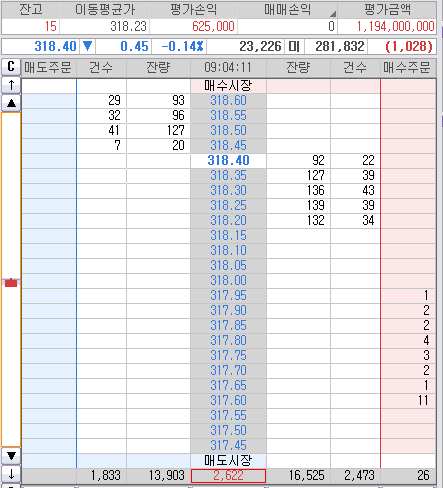Click buy order quantity 11 at 317.60
Image resolution: width=443 pixels, height=488 pixels.
pyautogui.click(x=408, y=401)
